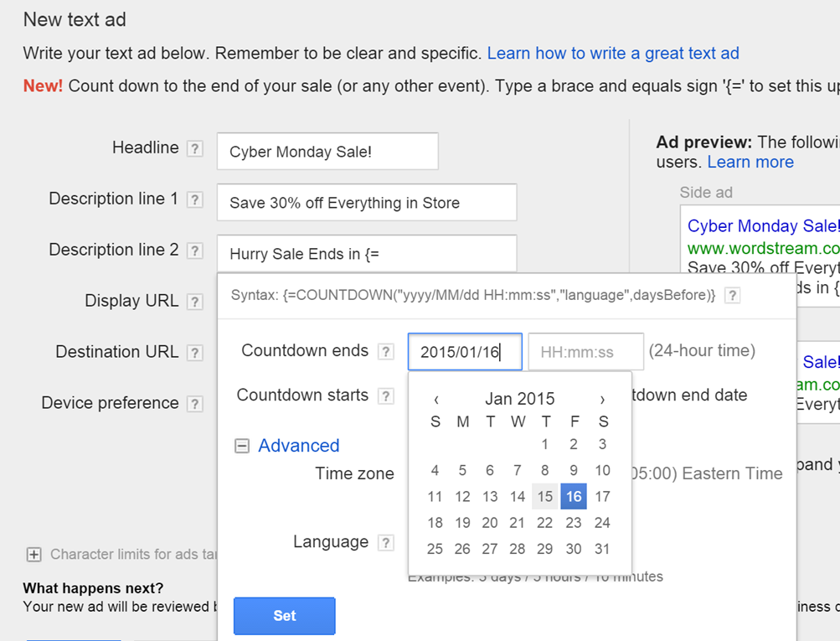Open the Countdown starts help icon
This screenshot has width=840, height=641.
[386, 396]
